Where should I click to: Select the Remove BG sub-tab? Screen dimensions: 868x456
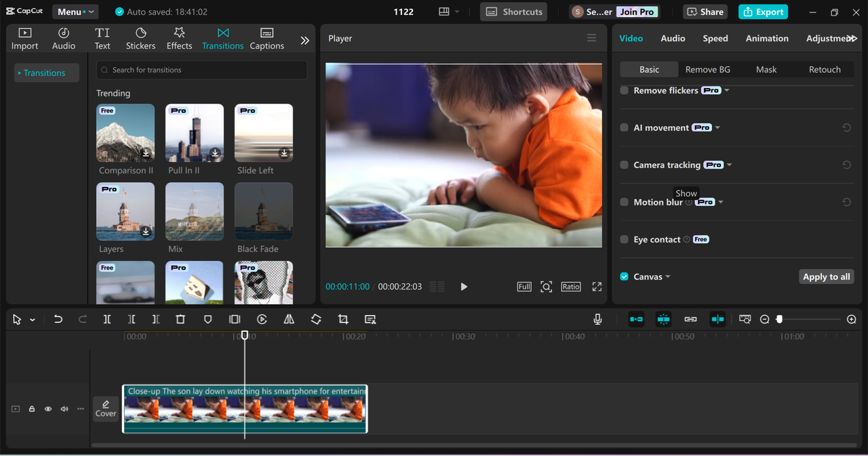tap(707, 69)
